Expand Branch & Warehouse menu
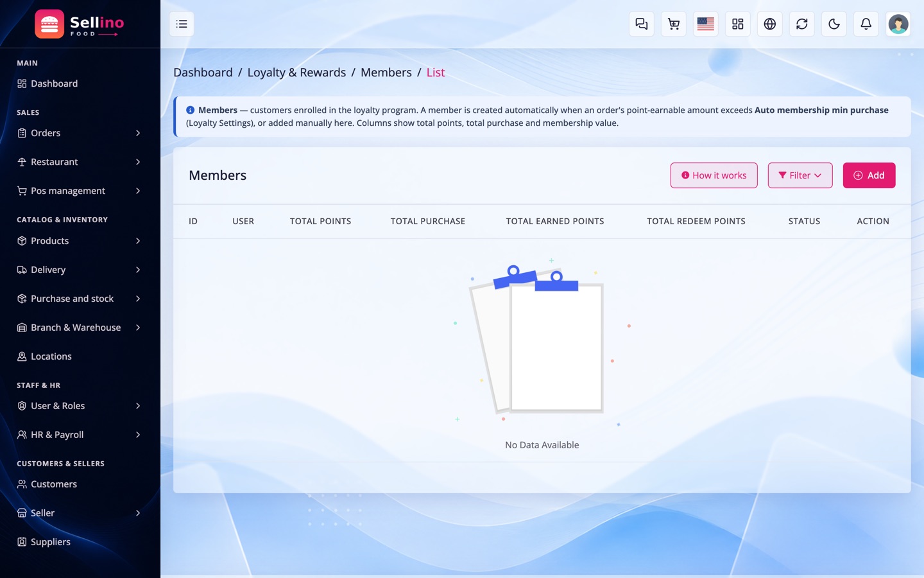924x578 pixels. pyautogui.click(x=80, y=328)
